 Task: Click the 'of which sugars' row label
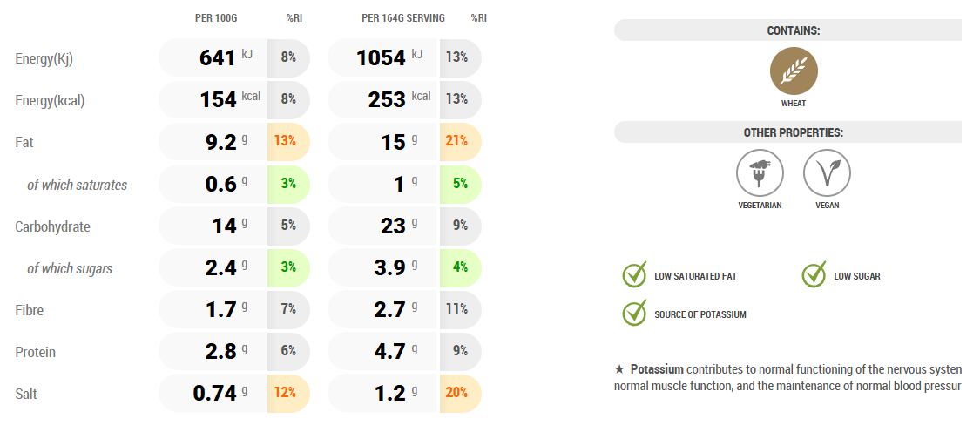70,268
